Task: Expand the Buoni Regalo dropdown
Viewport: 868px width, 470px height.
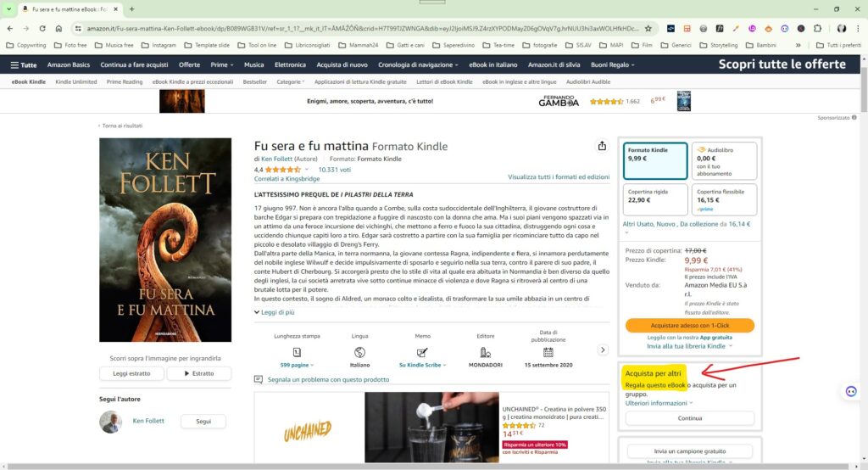Action: [x=612, y=64]
